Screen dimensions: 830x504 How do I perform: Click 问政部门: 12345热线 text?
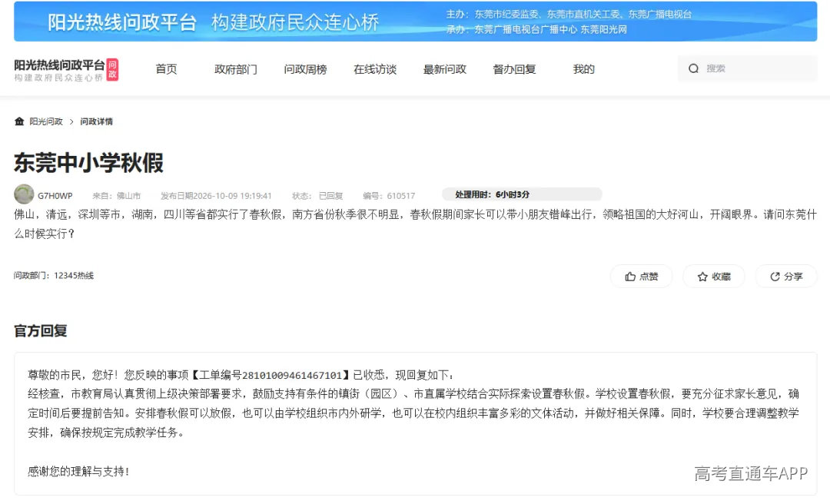(54, 275)
